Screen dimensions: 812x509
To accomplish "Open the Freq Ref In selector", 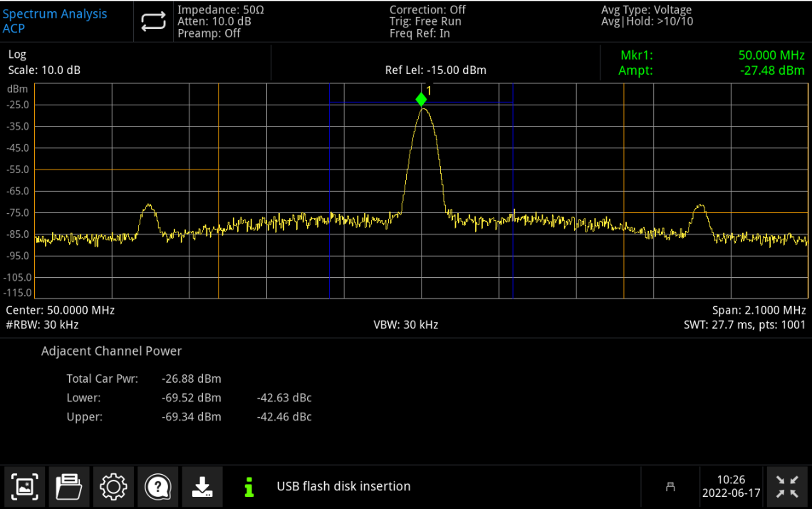I will (x=420, y=33).
